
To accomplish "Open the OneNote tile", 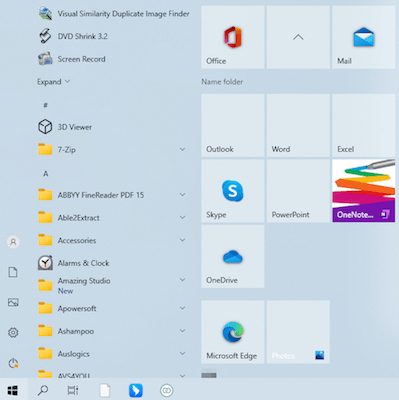I will pos(363,191).
